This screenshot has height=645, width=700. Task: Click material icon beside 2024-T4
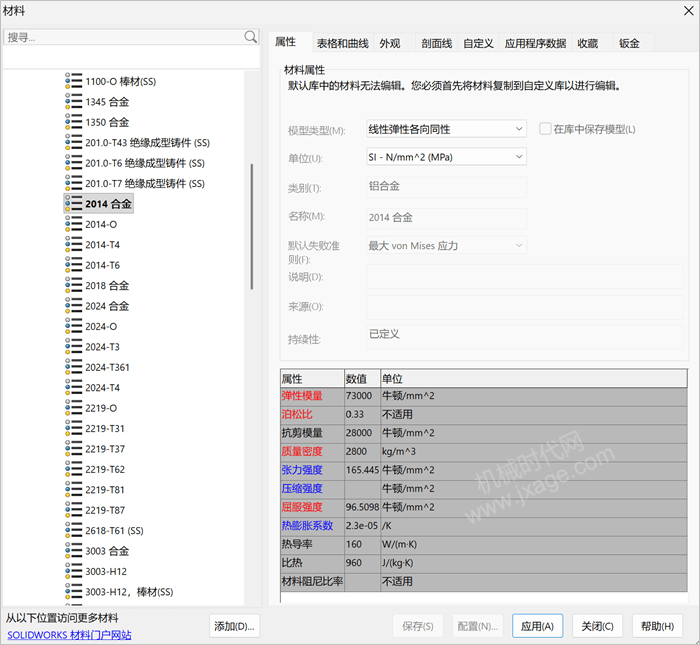(74, 387)
